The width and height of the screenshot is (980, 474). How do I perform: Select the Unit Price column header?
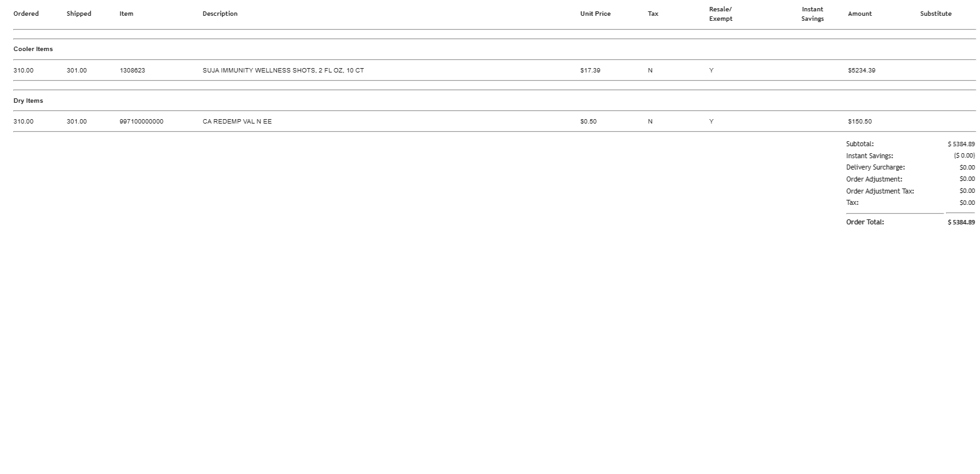click(x=595, y=14)
